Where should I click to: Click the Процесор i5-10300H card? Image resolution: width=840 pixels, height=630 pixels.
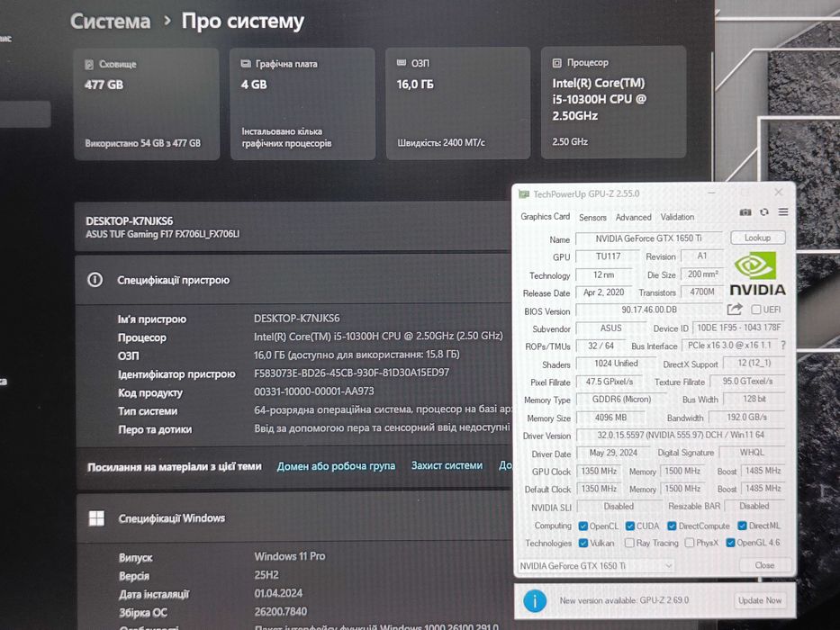tap(613, 102)
